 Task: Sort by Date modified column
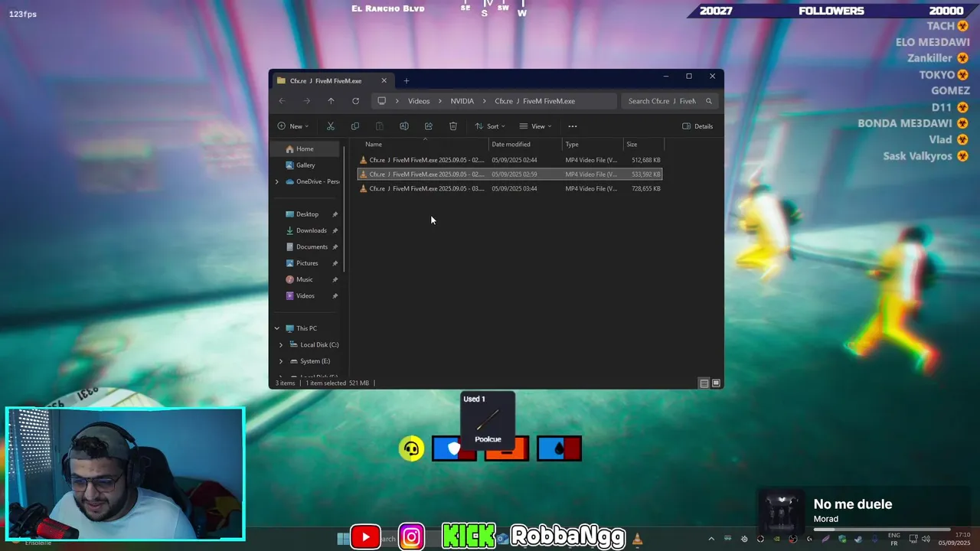525,144
